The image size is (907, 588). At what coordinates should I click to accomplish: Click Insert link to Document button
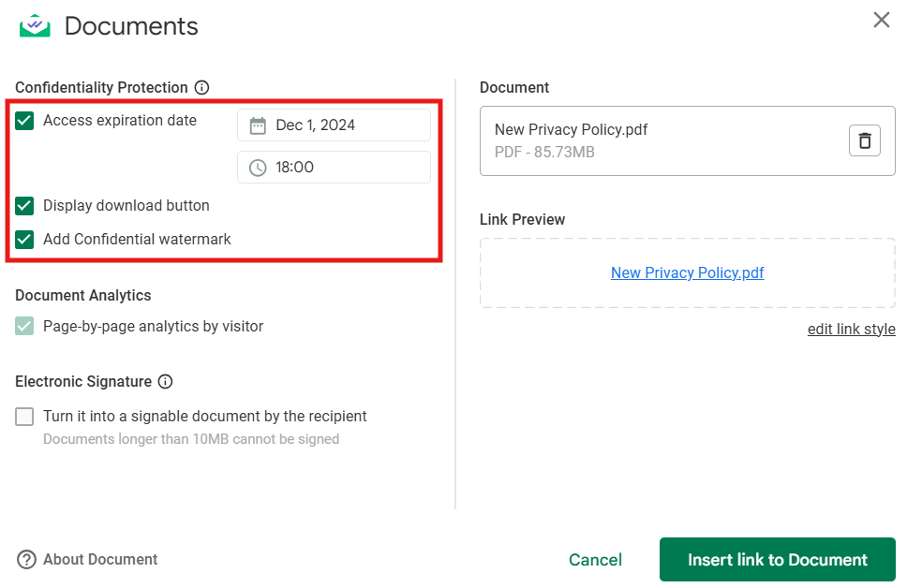pos(777,560)
